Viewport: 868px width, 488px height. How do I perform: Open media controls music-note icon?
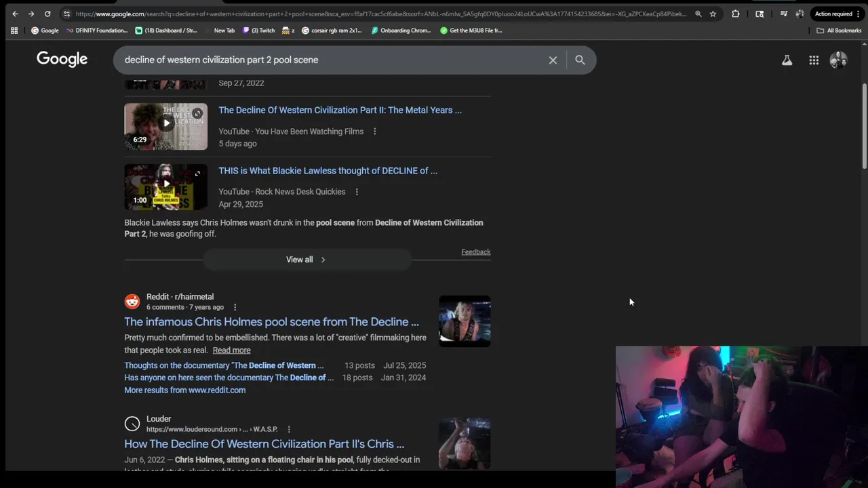coord(784,14)
